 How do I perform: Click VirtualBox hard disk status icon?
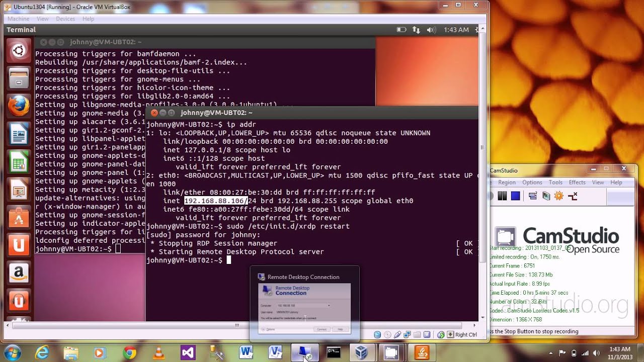[378, 334]
